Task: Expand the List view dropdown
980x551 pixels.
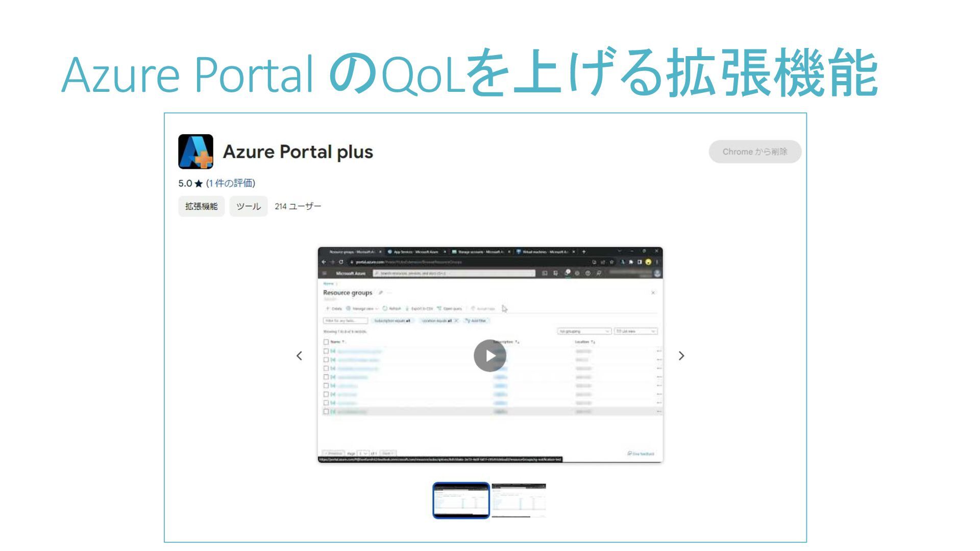Action: (x=635, y=331)
